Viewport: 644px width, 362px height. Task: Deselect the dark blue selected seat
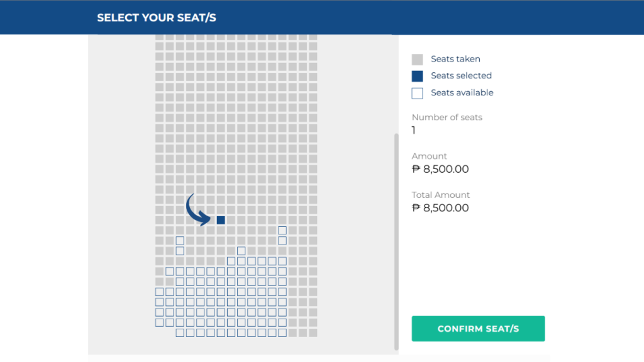[x=221, y=220]
